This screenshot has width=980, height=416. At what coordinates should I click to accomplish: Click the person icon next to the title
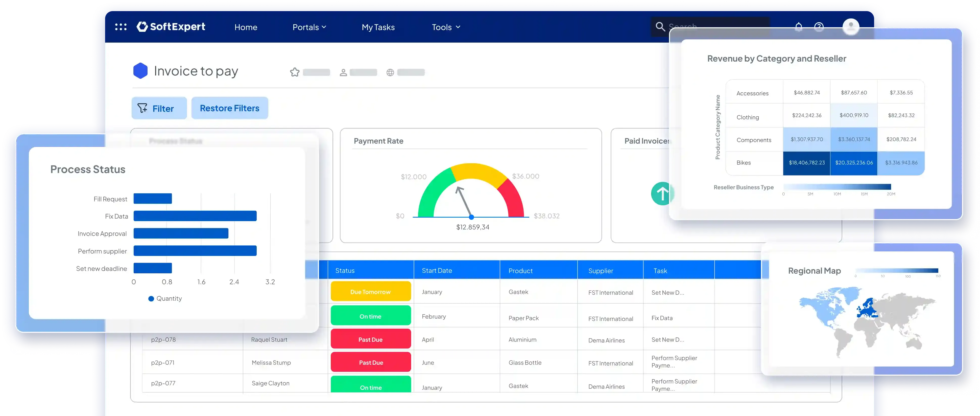[x=343, y=72]
